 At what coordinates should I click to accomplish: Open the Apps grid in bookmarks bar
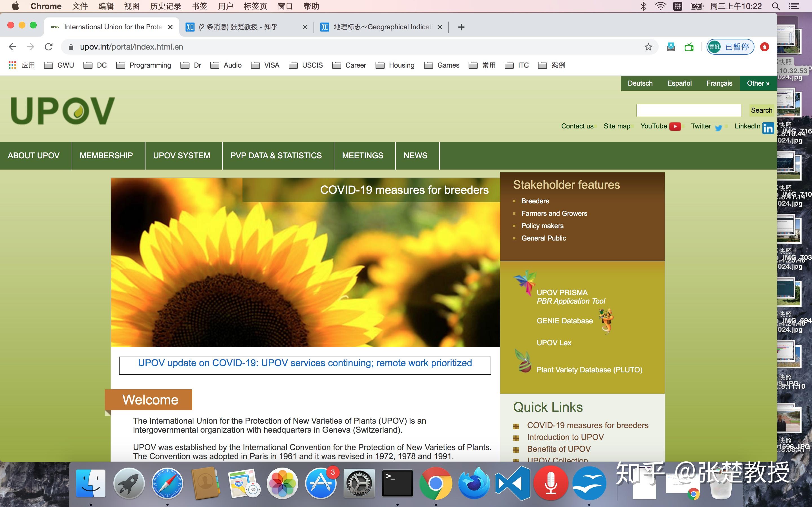(x=12, y=65)
